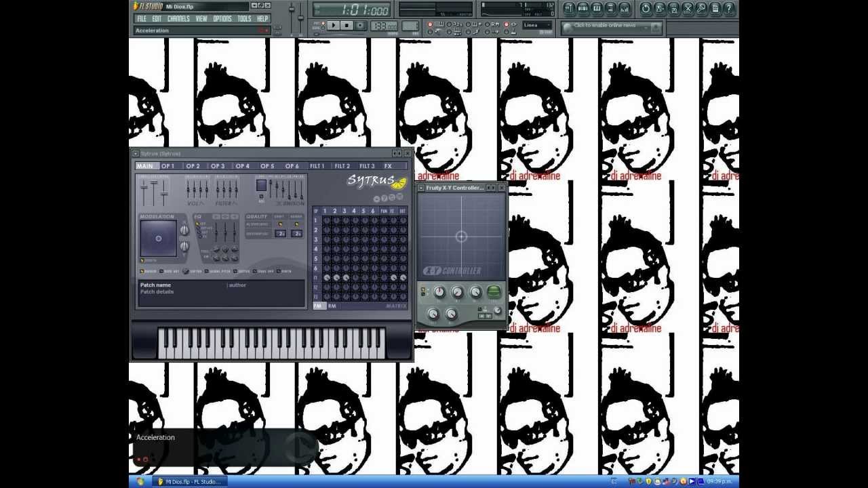Toggle the second checkbox in Sytrus bottom row

161,271
